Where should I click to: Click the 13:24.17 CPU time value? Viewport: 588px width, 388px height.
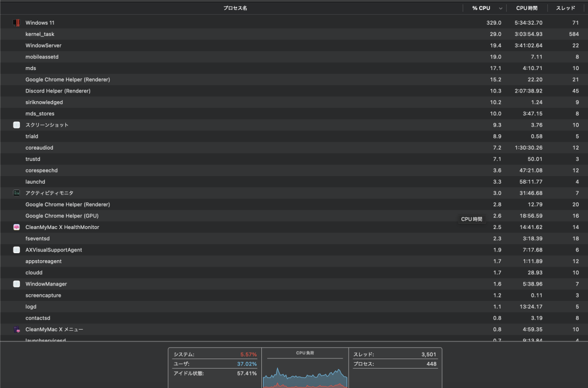pyautogui.click(x=531, y=307)
